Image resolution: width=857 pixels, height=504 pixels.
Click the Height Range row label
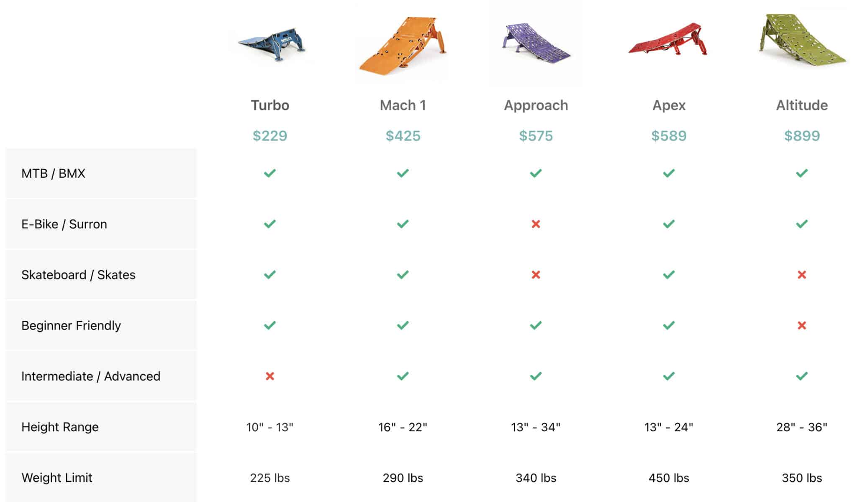point(60,427)
